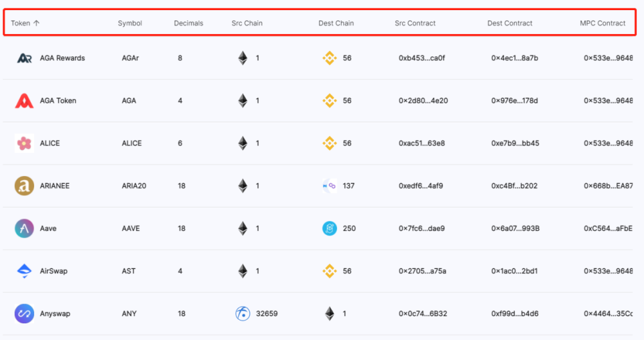Select the AGA Rewards token name
644x340 pixels.
click(x=63, y=58)
